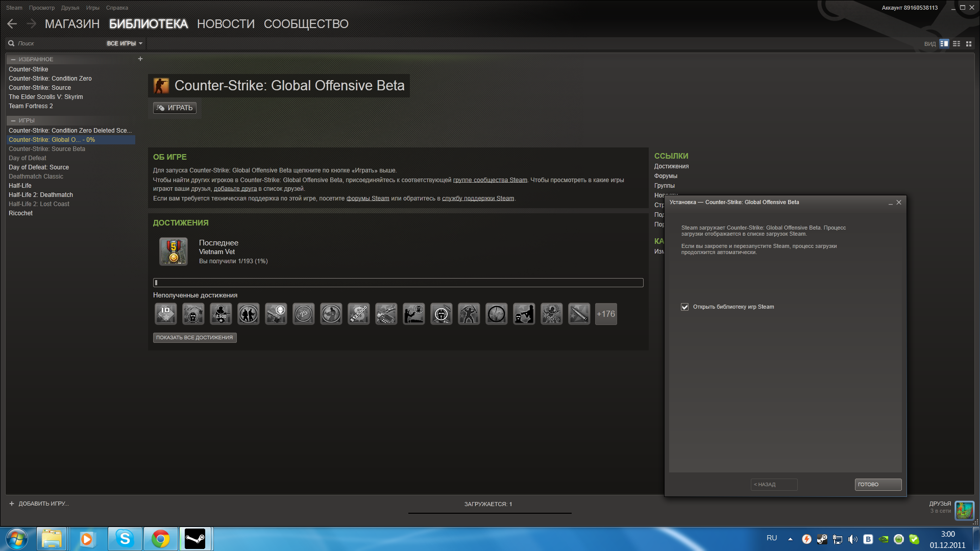Open the +176 remaining achievements tile

pos(606,314)
